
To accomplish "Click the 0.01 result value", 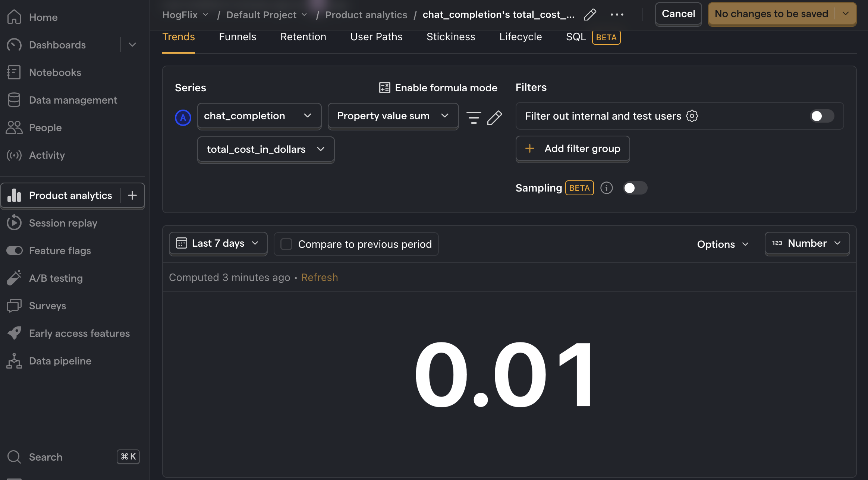I will coord(503,375).
